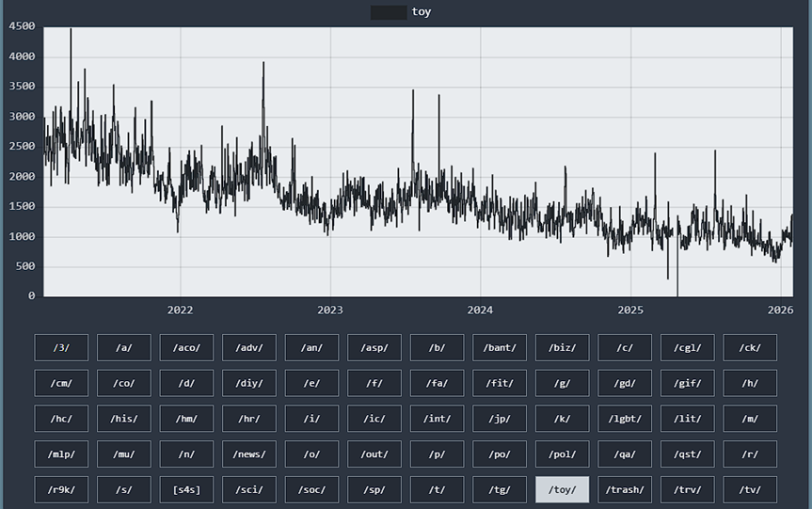
Task: Select the /m/ board button
Action: click(x=750, y=419)
